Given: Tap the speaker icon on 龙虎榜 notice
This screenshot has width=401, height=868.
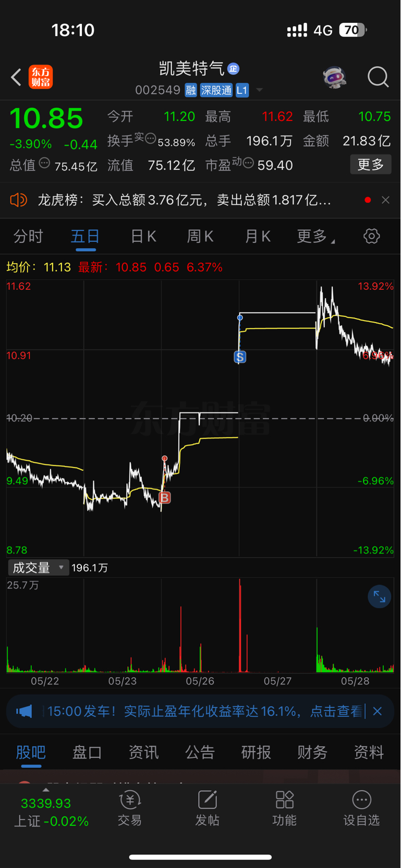Looking at the screenshot, I should pos(19,200).
